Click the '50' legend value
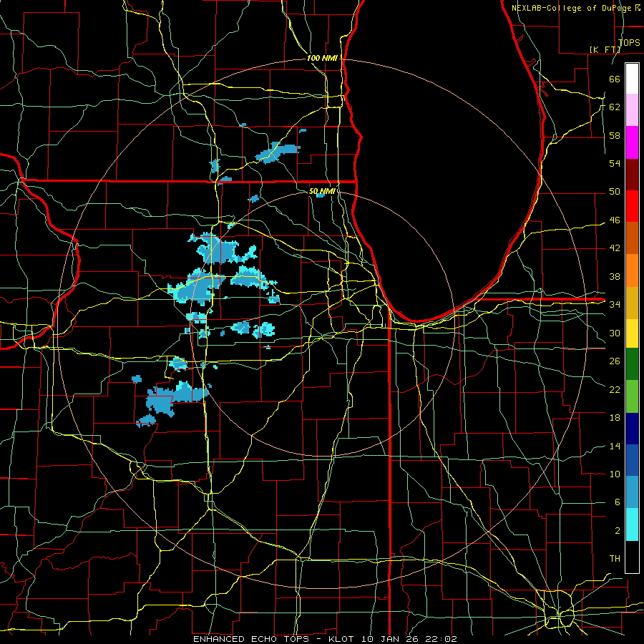This screenshot has height=644, width=644. tap(615, 192)
